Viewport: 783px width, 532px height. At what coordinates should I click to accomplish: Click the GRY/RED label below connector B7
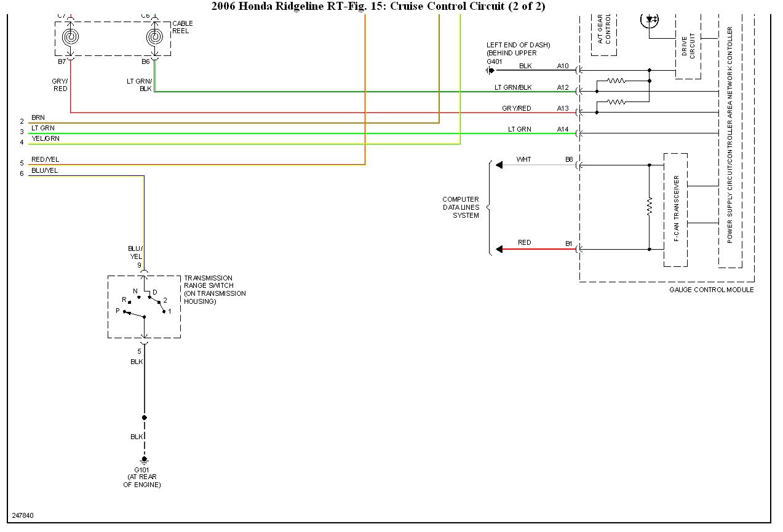click(x=60, y=85)
